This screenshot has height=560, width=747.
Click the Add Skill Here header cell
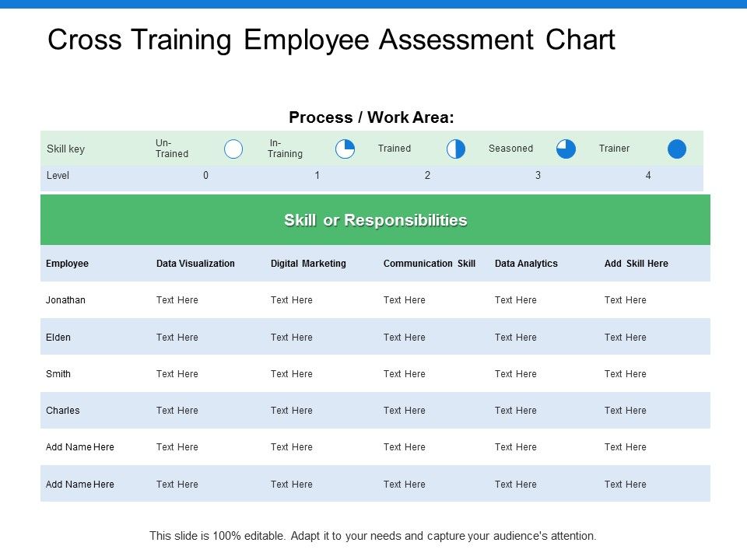click(x=636, y=264)
